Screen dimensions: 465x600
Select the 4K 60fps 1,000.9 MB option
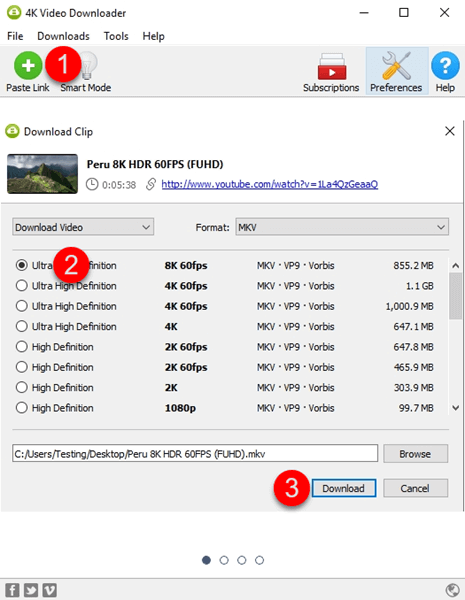(x=22, y=306)
